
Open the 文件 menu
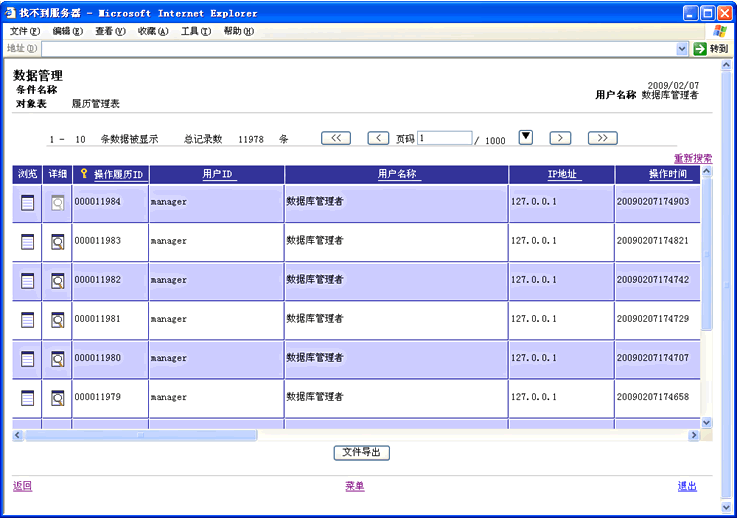click(24, 31)
